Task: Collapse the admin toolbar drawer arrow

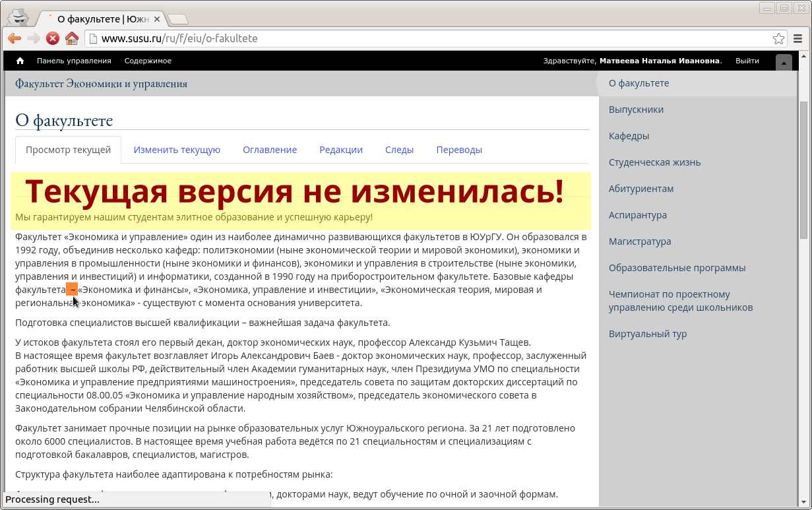Action: [784, 62]
